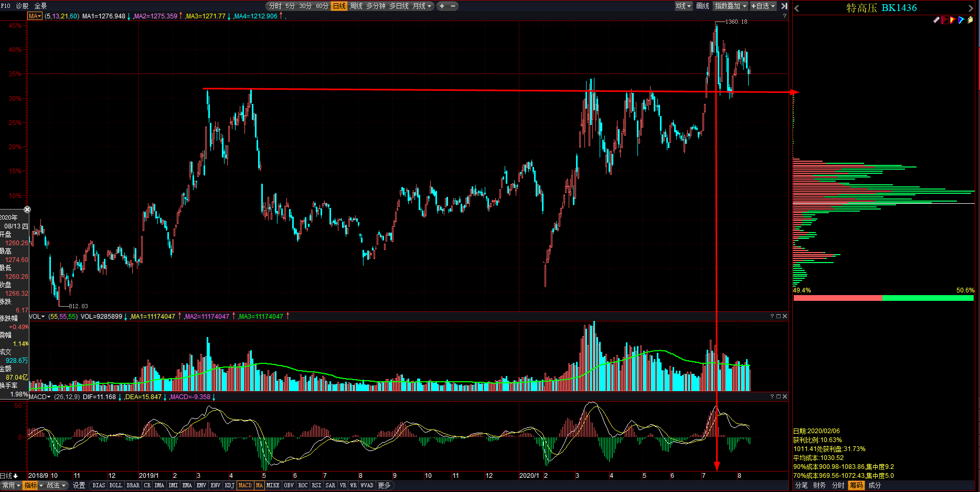Switch to 分时 intraday view
The height and width of the screenshot is (492, 980).
[x=275, y=6]
